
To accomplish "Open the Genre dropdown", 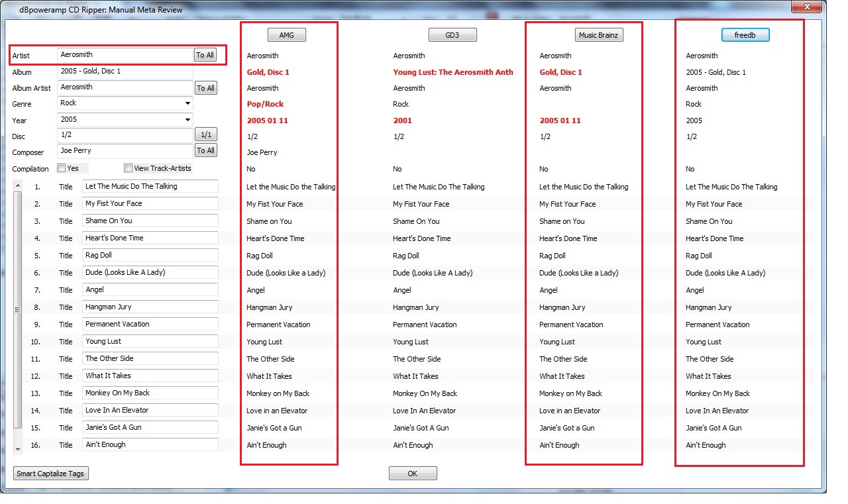I will click(188, 103).
